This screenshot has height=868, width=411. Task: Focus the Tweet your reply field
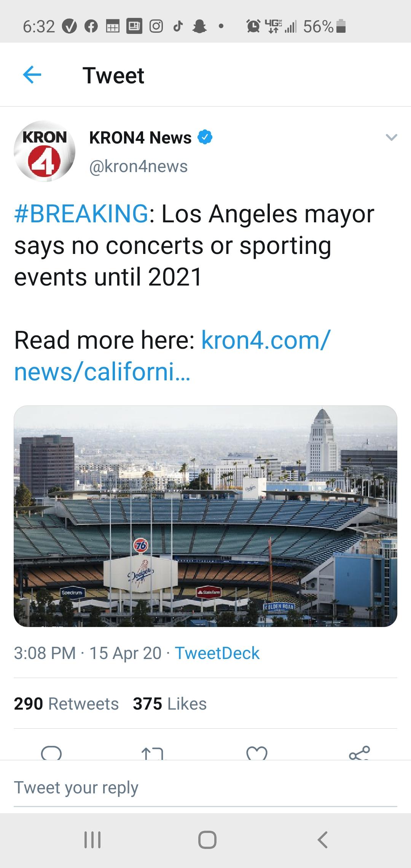pos(205,788)
